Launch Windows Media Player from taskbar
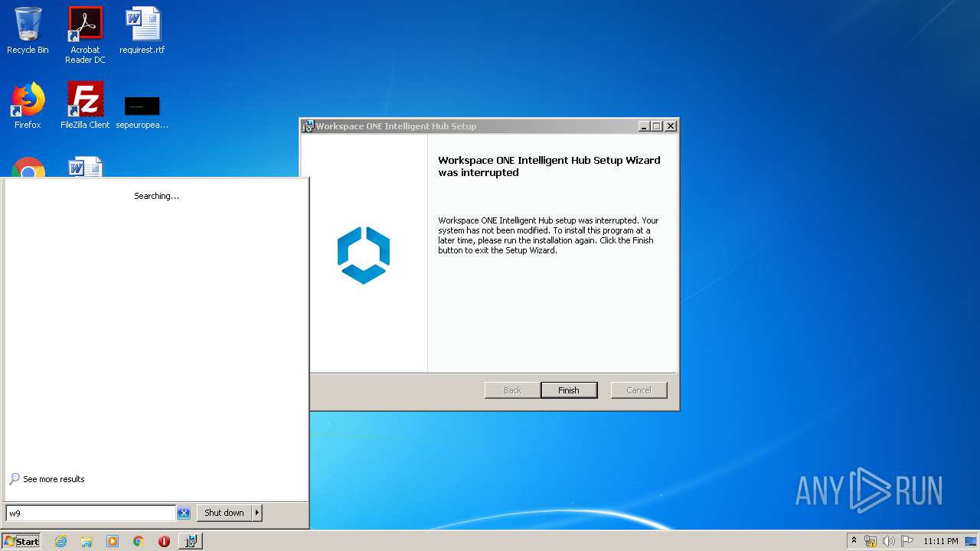Screen dimensions: 980x551 pos(113,541)
